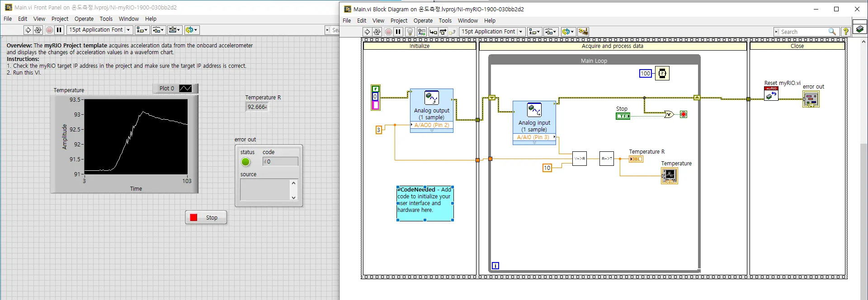The image size is (868, 300).
Task: Expand Align Objects dropdown in Block Diagram
Action: pyautogui.click(x=535, y=32)
